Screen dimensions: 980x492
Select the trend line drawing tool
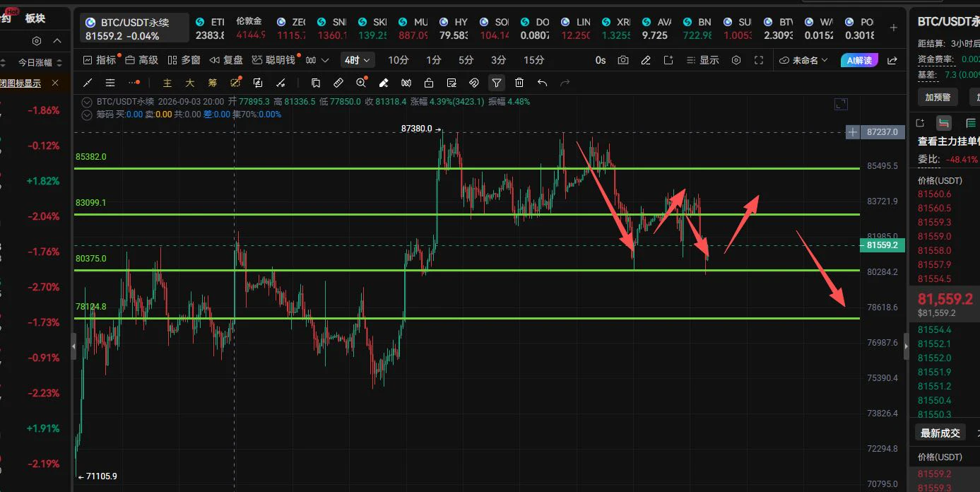coord(88,83)
